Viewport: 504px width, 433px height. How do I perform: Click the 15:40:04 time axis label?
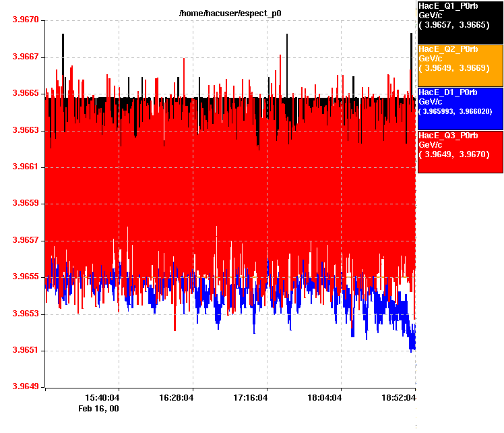(x=102, y=398)
